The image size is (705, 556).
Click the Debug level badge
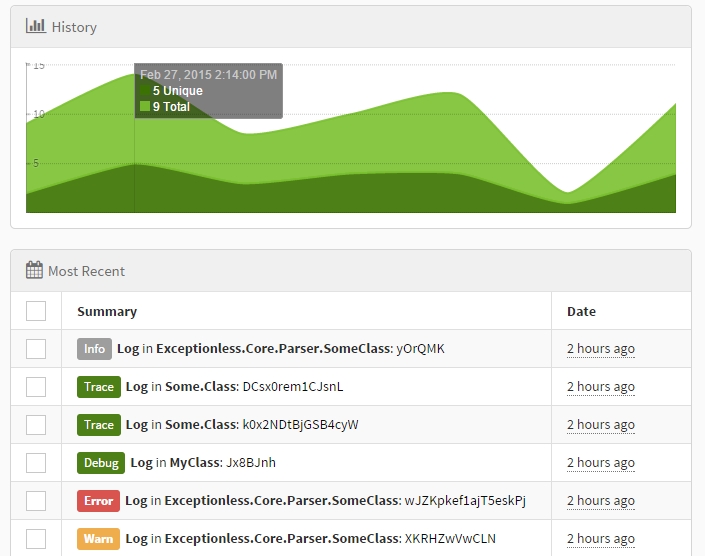point(101,463)
